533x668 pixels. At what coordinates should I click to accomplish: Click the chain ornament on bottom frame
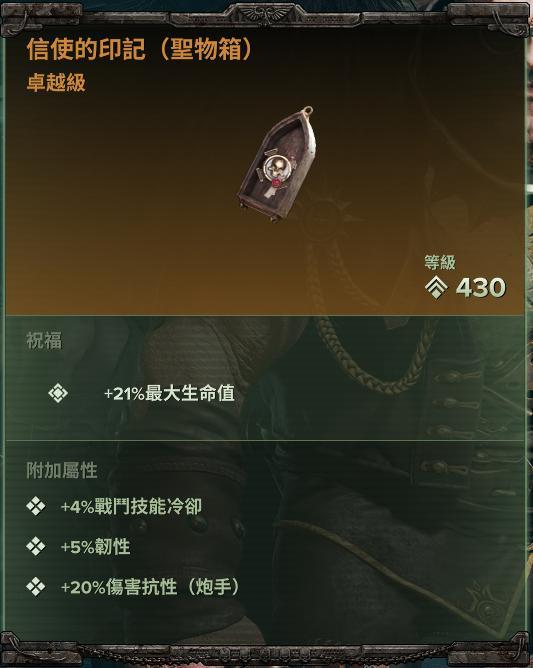(266, 653)
